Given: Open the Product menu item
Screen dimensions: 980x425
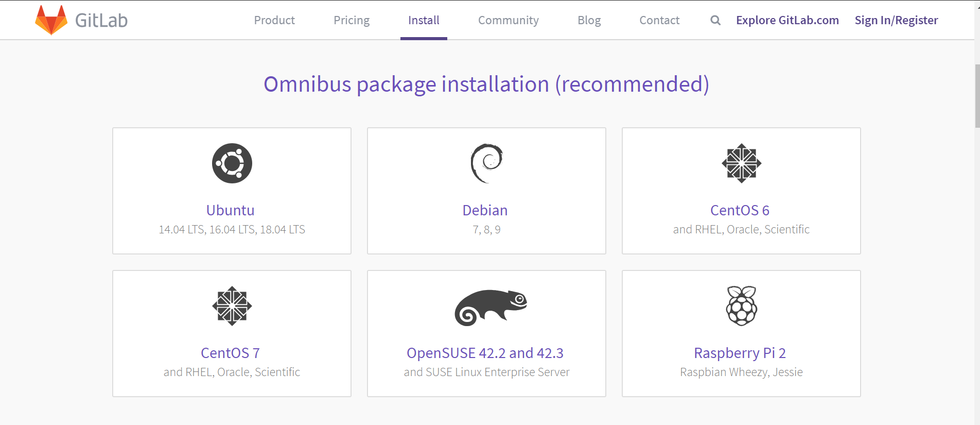Looking at the screenshot, I should coord(274,20).
